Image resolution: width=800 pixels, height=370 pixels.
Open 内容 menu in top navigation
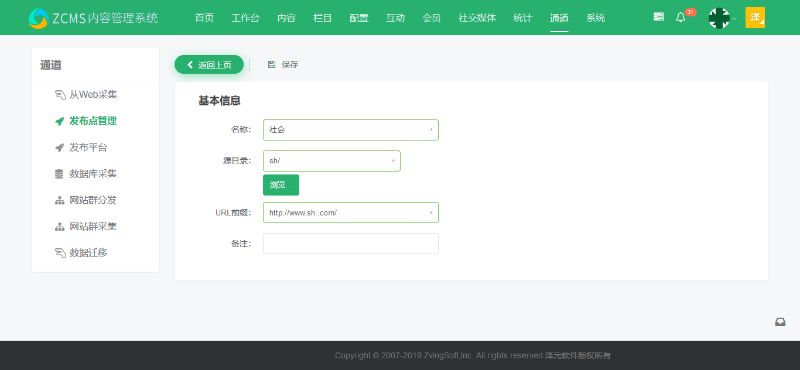(x=286, y=18)
